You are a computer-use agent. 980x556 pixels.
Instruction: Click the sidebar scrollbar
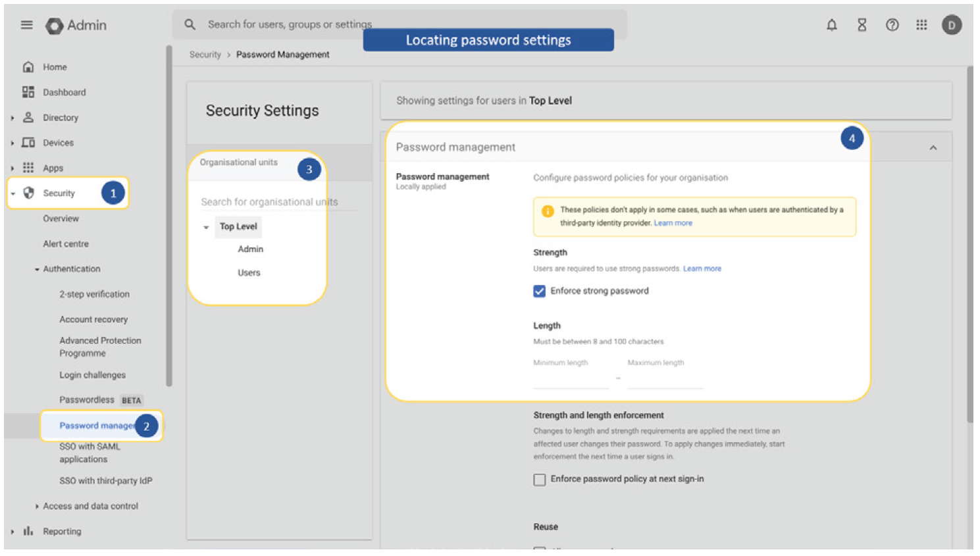pos(169,216)
